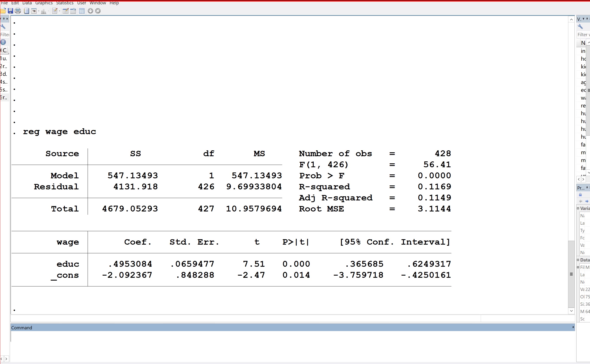
Task: Click the blue forward arrow in Properties
Action: tap(587, 201)
